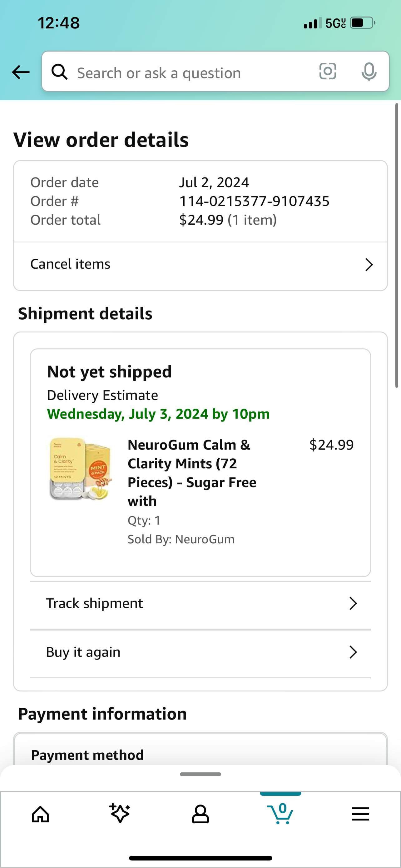This screenshot has width=401, height=868.
Task: Expand the Track shipment chevron
Action: click(353, 603)
